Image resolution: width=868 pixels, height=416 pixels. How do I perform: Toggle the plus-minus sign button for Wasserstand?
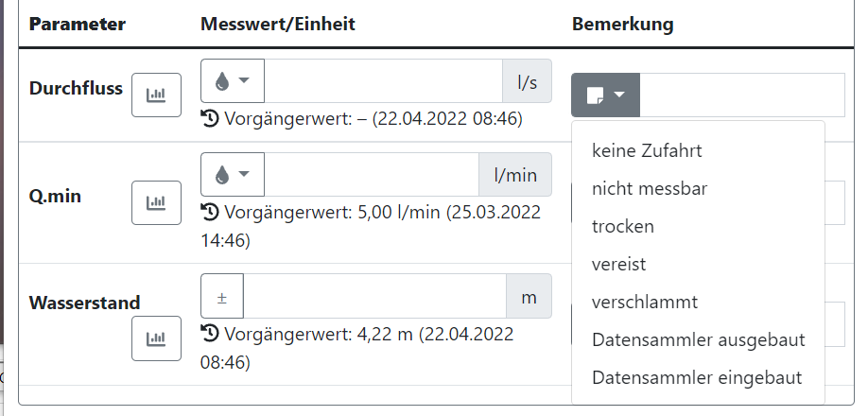click(x=222, y=296)
